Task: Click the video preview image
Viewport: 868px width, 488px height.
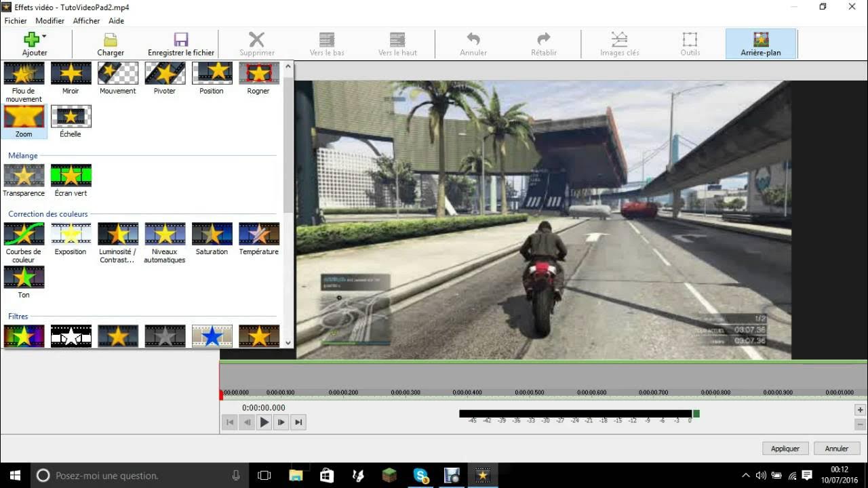Action: 543,220
